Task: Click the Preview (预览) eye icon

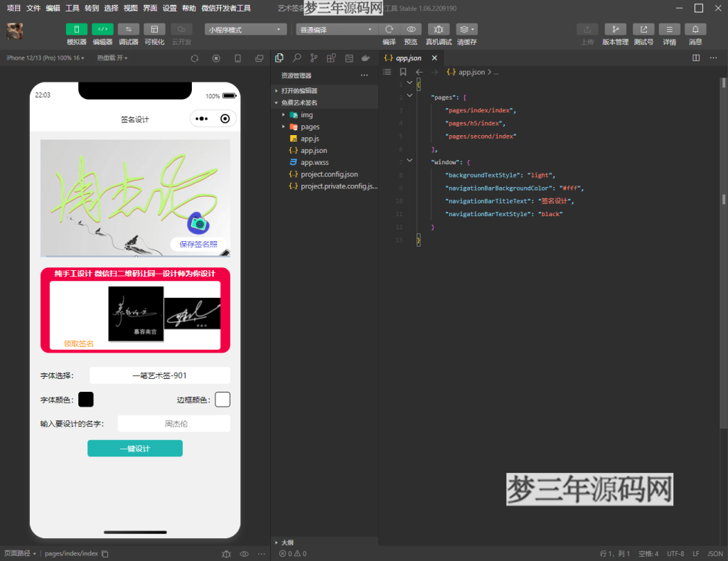Action: (x=411, y=29)
